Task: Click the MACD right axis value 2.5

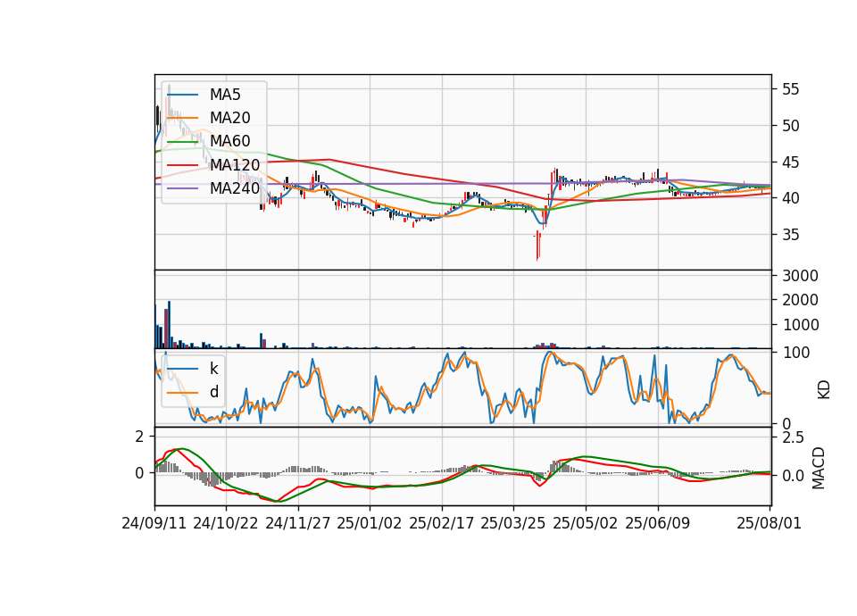Action: tap(793, 437)
